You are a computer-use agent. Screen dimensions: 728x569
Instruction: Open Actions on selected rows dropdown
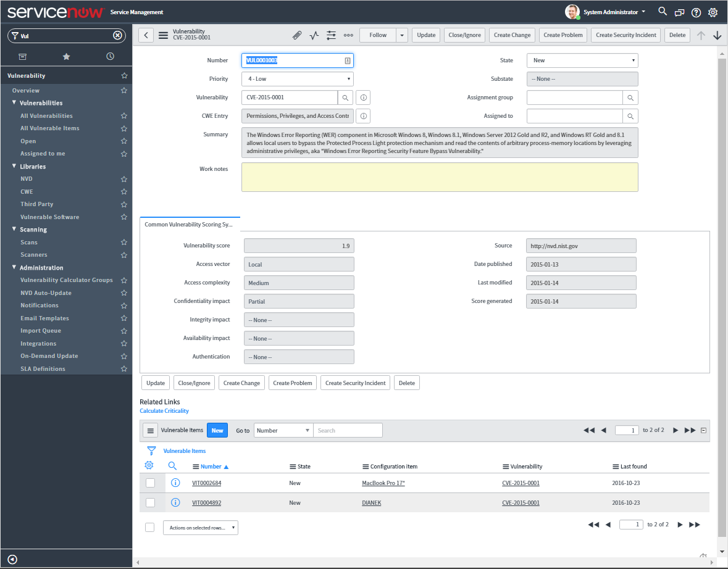(x=201, y=528)
